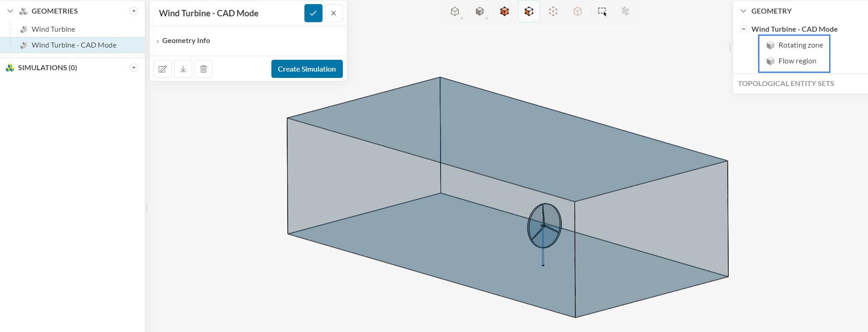Delete geometry using the trash icon
Viewport: 868px width, 332px height.
[x=204, y=69]
